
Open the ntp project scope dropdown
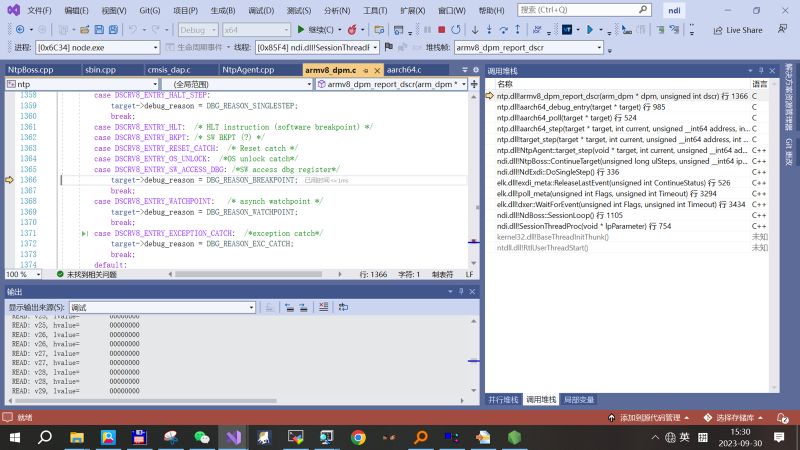82,84
